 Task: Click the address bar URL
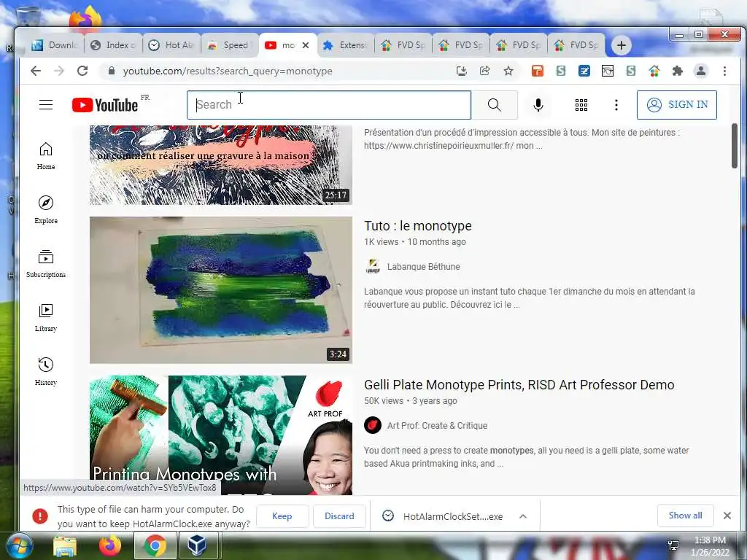point(228,71)
